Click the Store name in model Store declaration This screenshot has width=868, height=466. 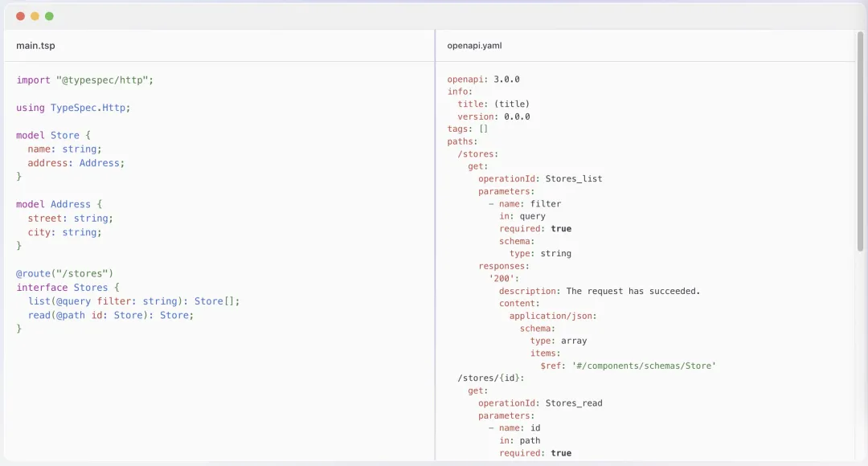(x=65, y=136)
